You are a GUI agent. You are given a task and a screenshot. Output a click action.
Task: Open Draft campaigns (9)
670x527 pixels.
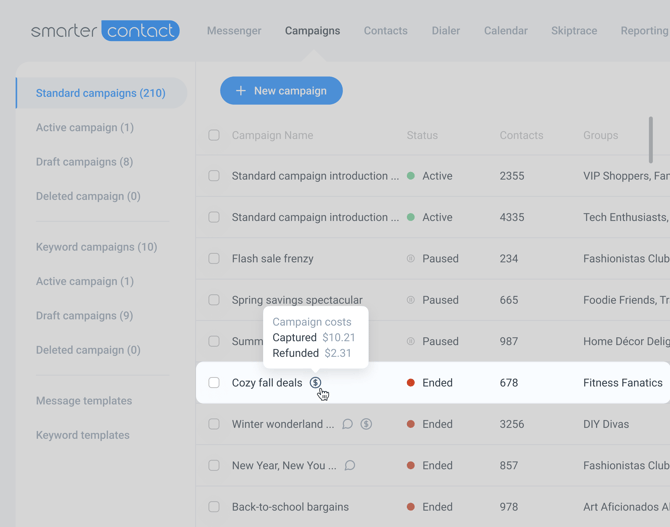(x=84, y=315)
